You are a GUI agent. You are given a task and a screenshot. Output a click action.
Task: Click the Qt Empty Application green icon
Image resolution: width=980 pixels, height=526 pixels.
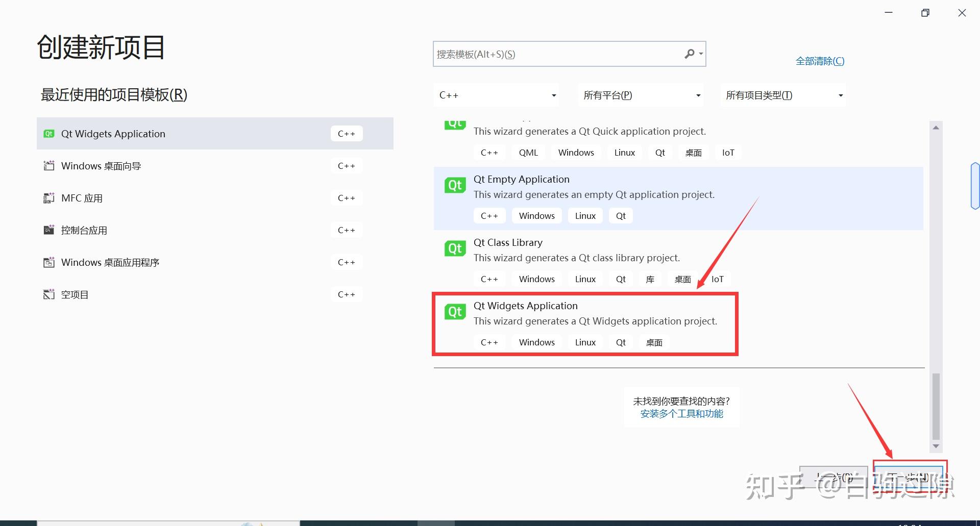point(454,185)
